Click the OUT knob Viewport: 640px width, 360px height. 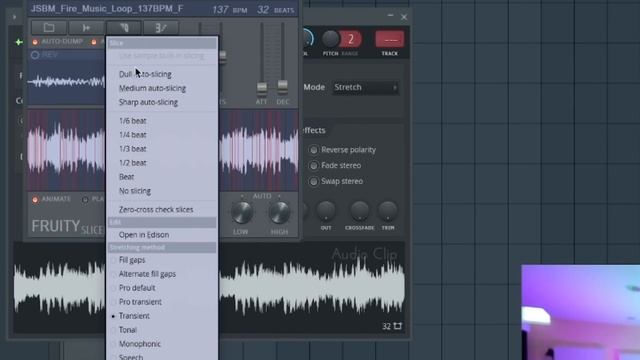point(326,211)
